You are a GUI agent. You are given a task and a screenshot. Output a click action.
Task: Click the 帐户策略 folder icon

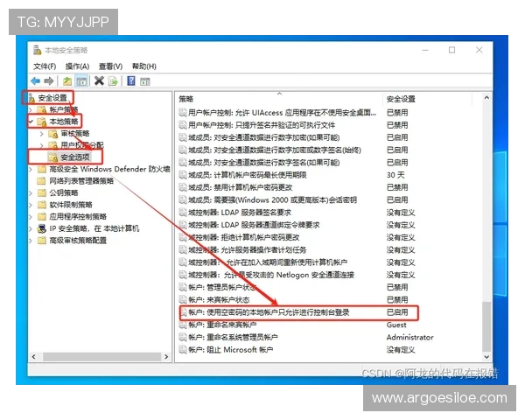[42, 109]
